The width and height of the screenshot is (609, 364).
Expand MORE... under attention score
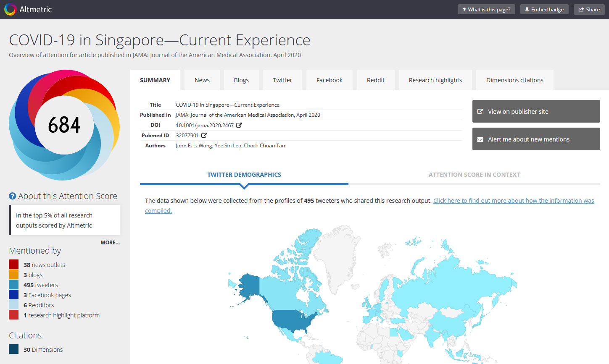[x=110, y=242]
